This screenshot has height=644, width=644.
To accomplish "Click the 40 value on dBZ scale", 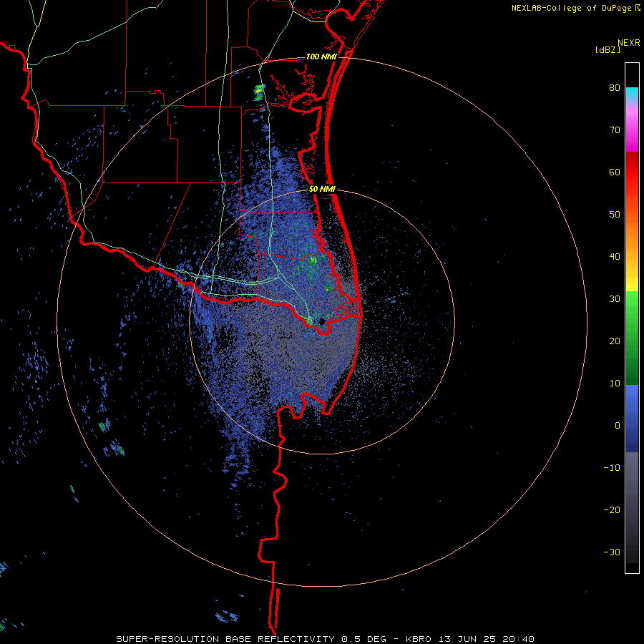I will click(x=615, y=257).
